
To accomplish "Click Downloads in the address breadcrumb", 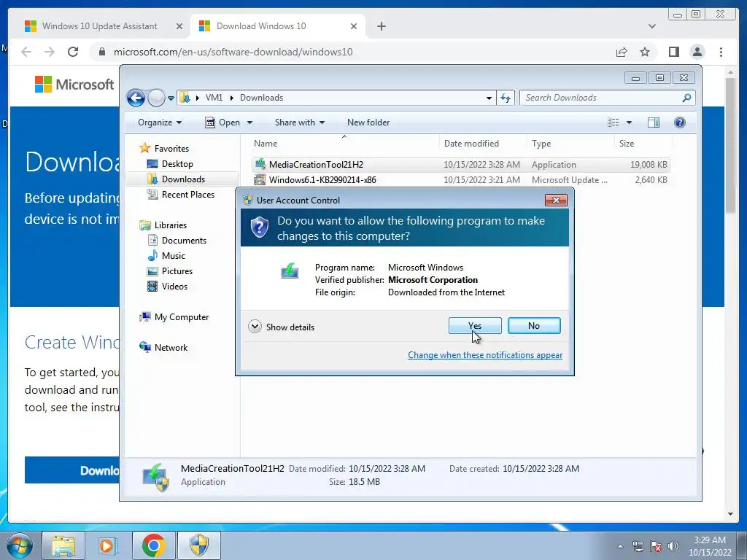I will click(261, 98).
